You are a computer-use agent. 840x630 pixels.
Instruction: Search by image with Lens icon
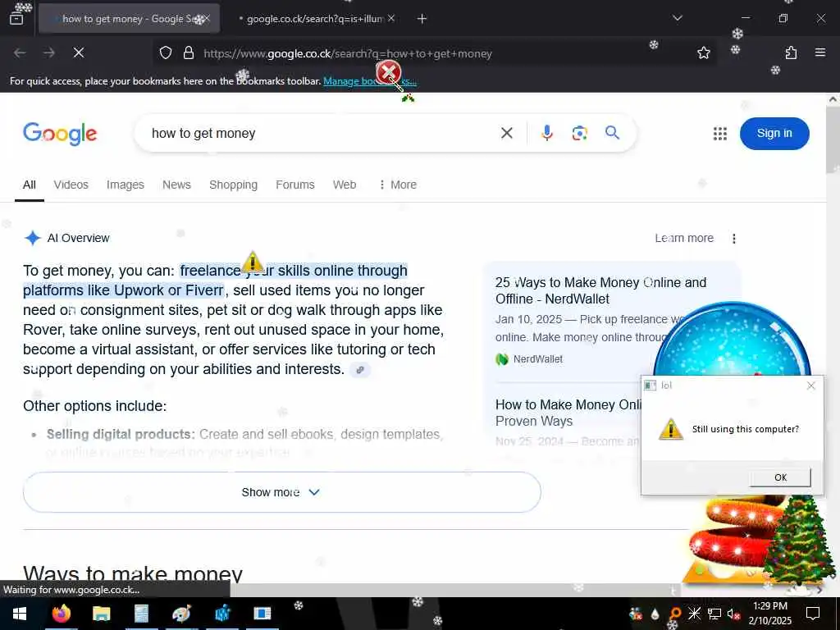point(580,133)
